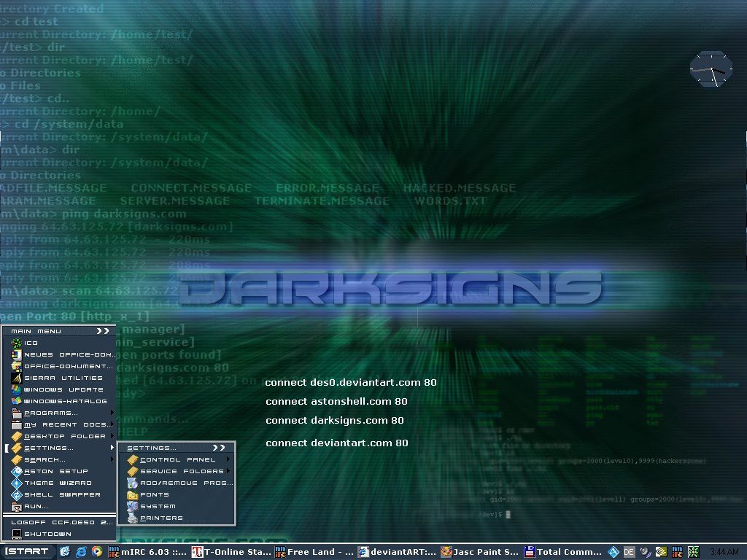This screenshot has height=560, width=747.
Task: Click the green tray icon beside the clock
Action: (x=693, y=552)
